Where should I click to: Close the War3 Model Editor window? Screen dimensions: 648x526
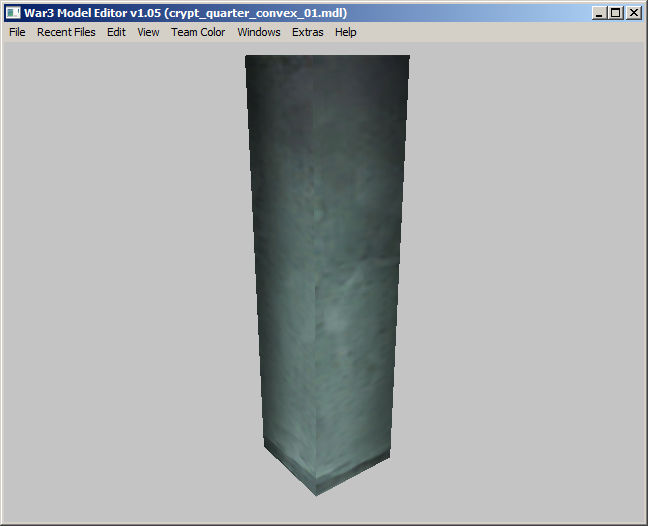[x=634, y=13]
